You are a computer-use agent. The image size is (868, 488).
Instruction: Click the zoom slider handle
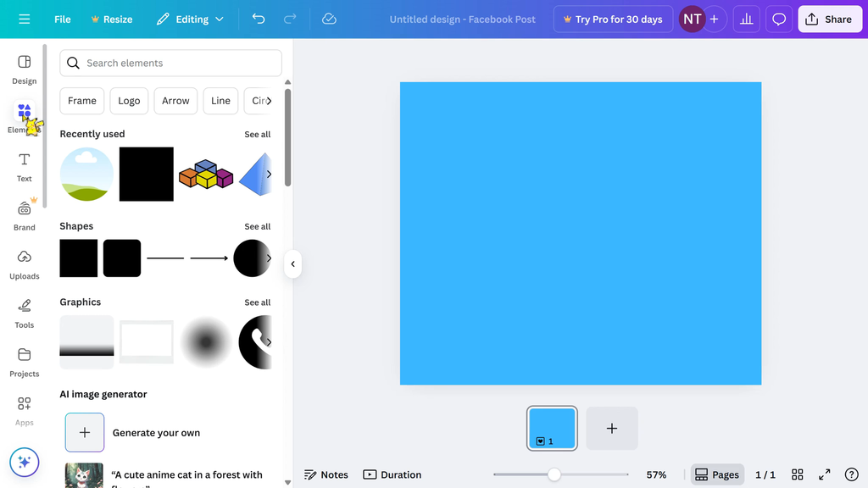click(x=554, y=474)
